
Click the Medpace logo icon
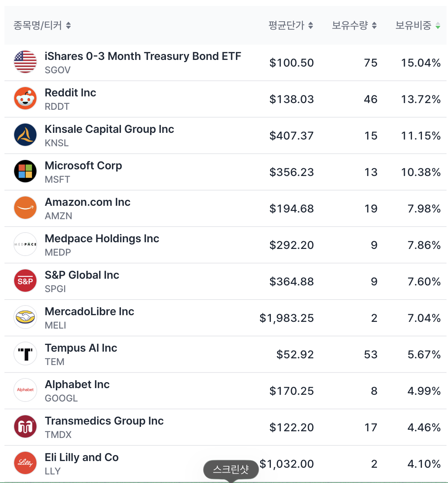(25, 244)
